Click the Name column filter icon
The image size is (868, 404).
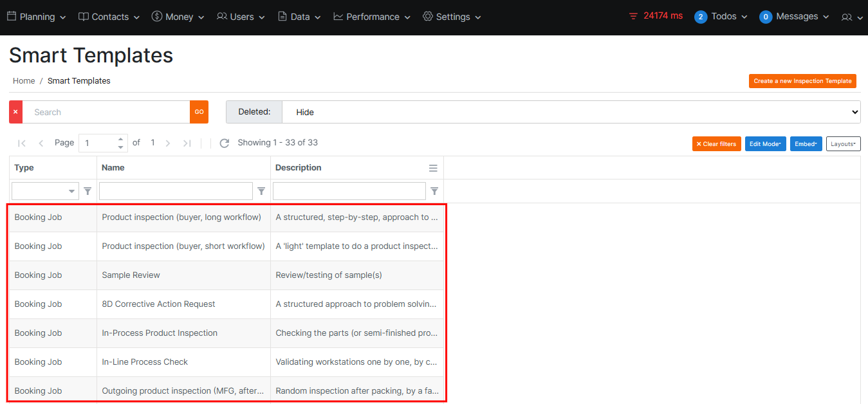pos(261,191)
